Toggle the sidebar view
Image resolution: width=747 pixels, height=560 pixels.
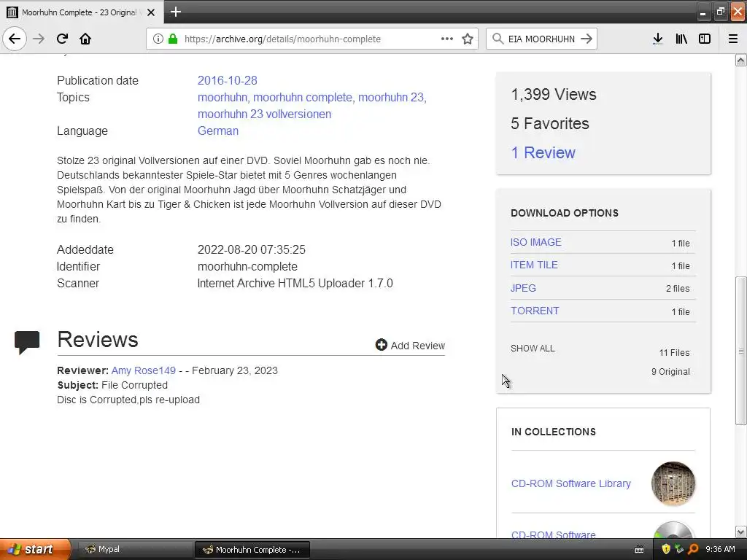pyautogui.click(x=705, y=39)
